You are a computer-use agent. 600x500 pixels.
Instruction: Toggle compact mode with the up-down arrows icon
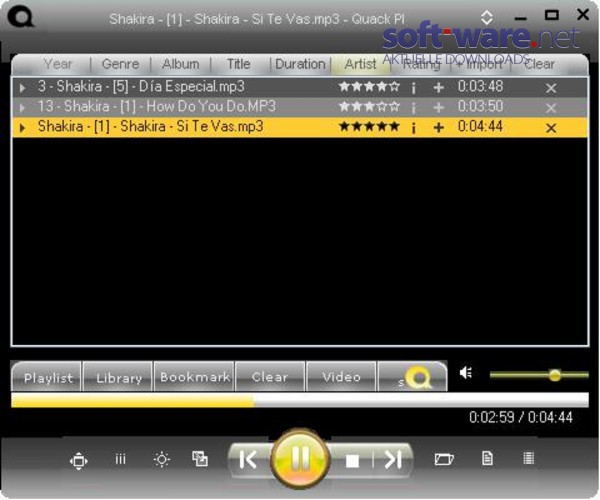(x=486, y=18)
